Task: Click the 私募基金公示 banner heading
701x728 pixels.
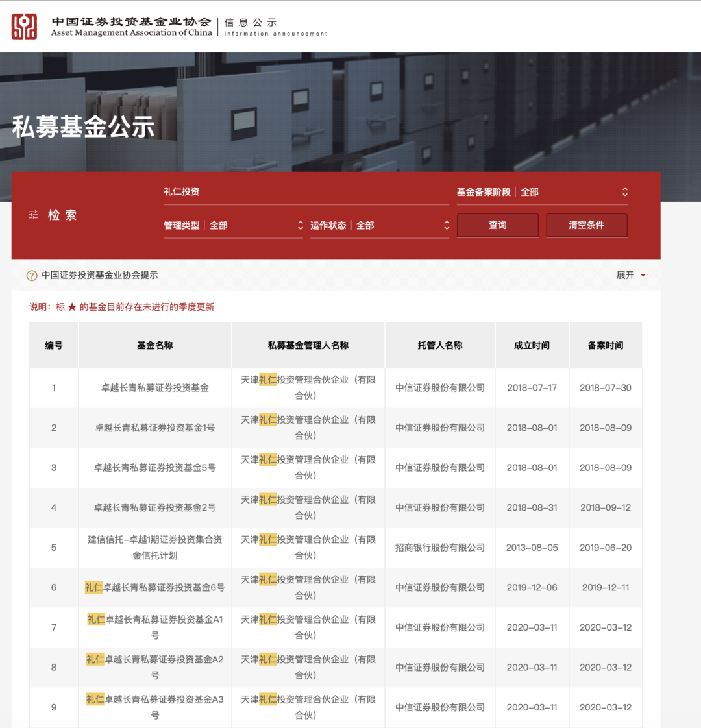Action: coord(83,127)
